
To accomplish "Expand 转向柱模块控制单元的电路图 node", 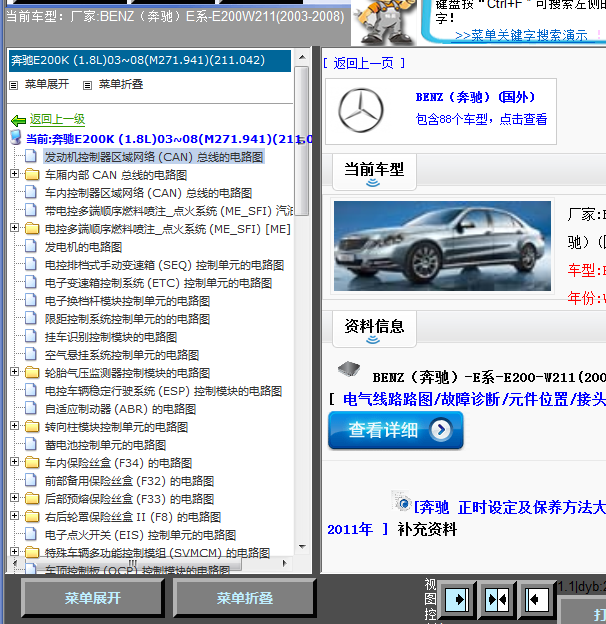I will tap(14, 426).
